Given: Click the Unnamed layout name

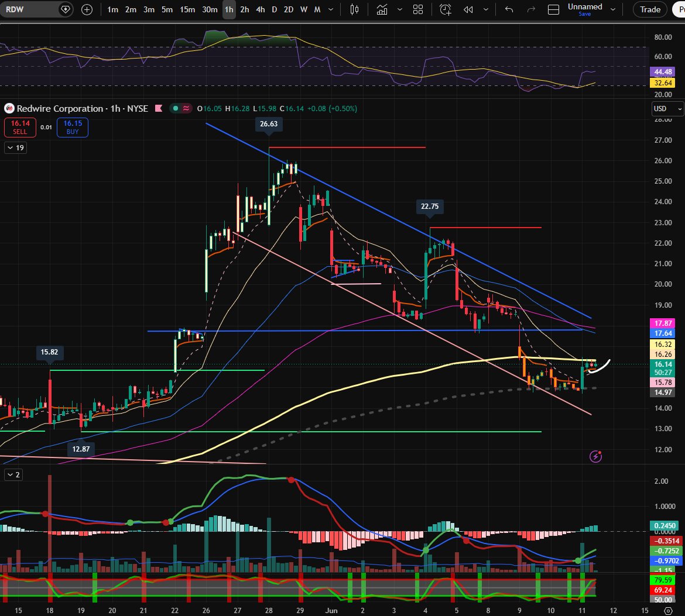Looking at the screenshot, I should tap(584, 6).
